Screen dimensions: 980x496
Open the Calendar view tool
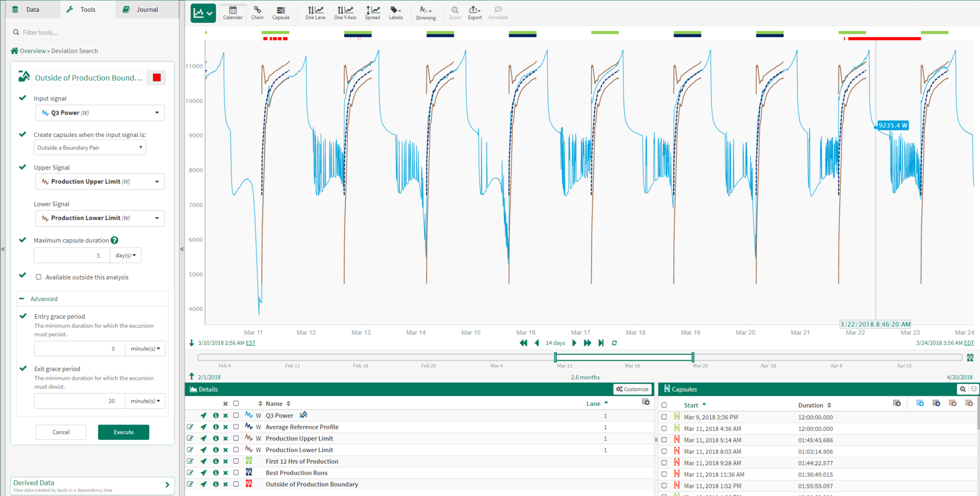(x=232, y=13)
